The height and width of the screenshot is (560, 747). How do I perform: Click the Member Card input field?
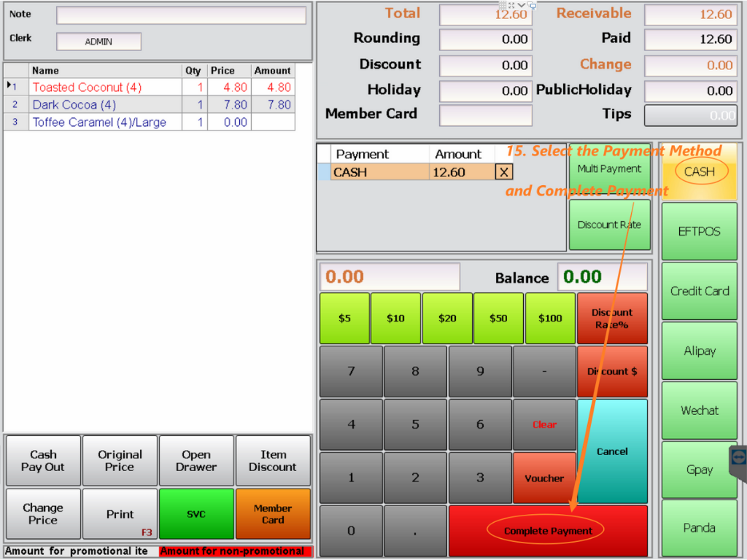point(485,114)
